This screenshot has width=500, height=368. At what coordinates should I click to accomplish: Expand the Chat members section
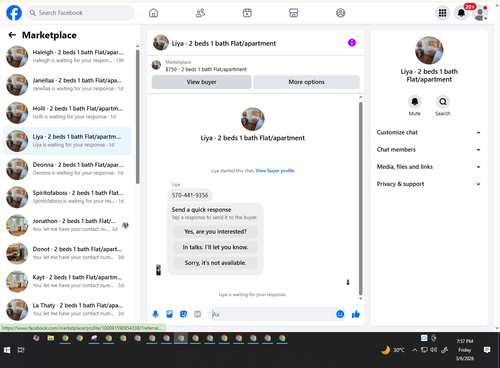(429, 150)
